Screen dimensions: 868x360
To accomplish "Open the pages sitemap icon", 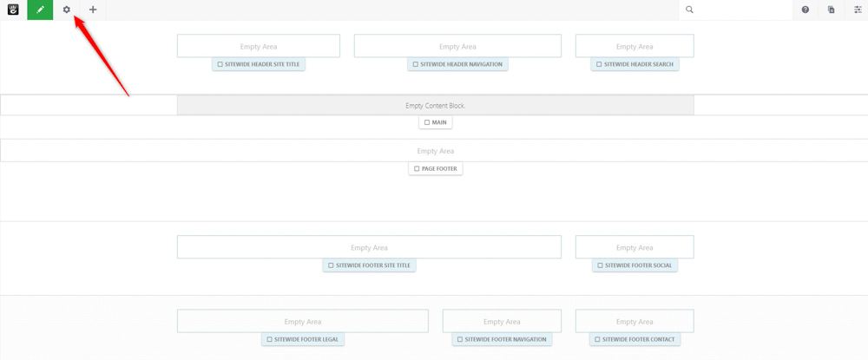I will [831, 10].
